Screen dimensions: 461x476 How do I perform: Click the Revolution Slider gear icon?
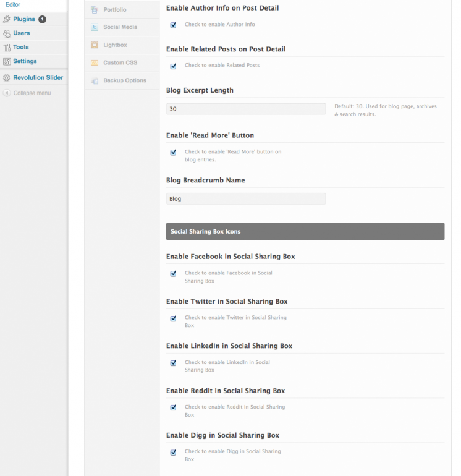7,78
